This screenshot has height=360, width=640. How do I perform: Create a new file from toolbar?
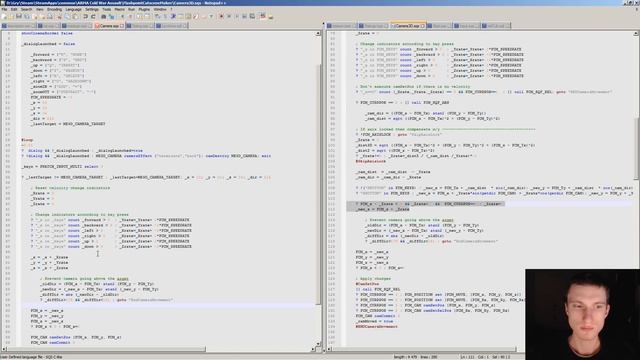[4, 16]
